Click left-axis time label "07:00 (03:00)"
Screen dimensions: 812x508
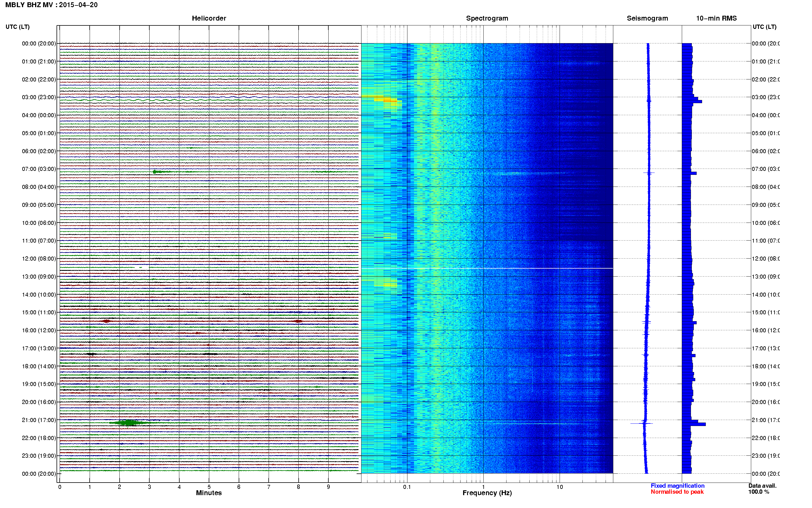pos(39,169)
